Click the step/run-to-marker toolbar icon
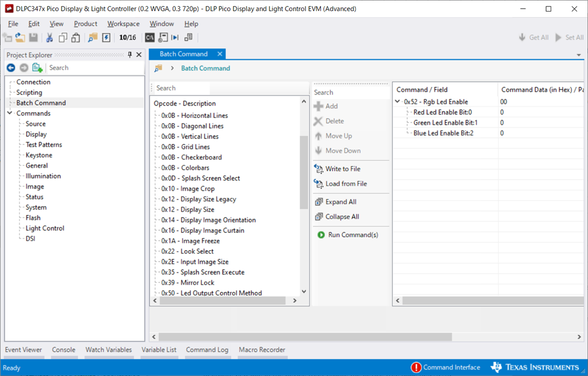This screenshot has width=588, height=376. click(175, 37)
